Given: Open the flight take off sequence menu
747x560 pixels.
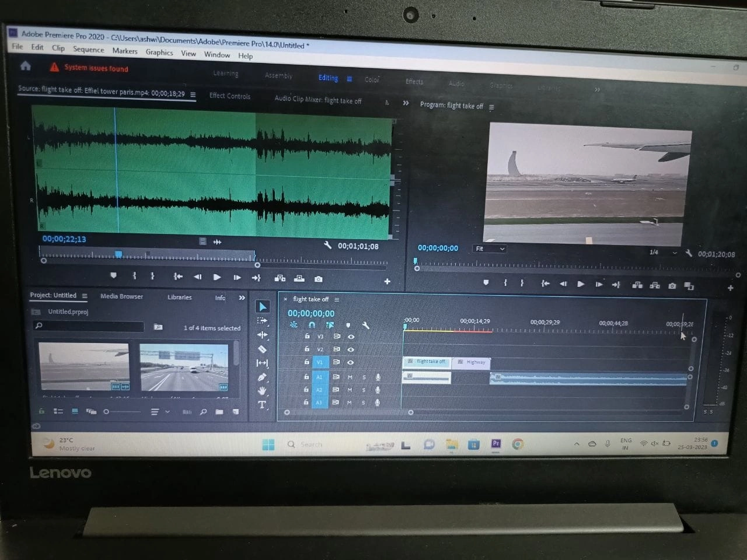Looking at the screenshot, I should click(337, 299).
